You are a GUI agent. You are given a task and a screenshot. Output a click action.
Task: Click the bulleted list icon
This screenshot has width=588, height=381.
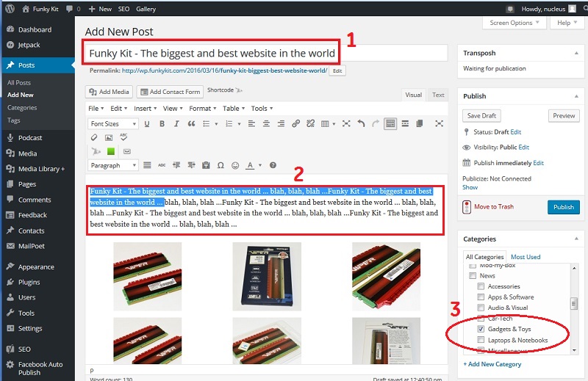coord(206,123)
